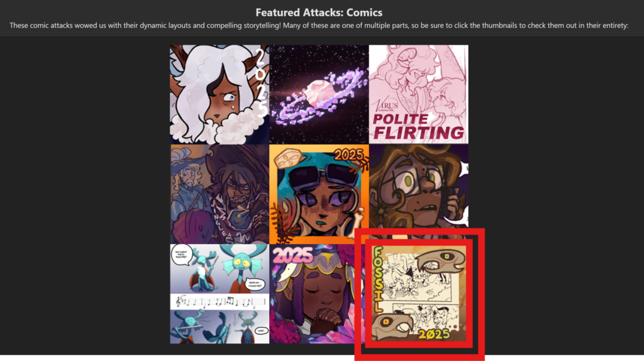Click the 'POLITE FLIRTING' title text
This screenshot has width=644, height=361.
coord(418,126)
